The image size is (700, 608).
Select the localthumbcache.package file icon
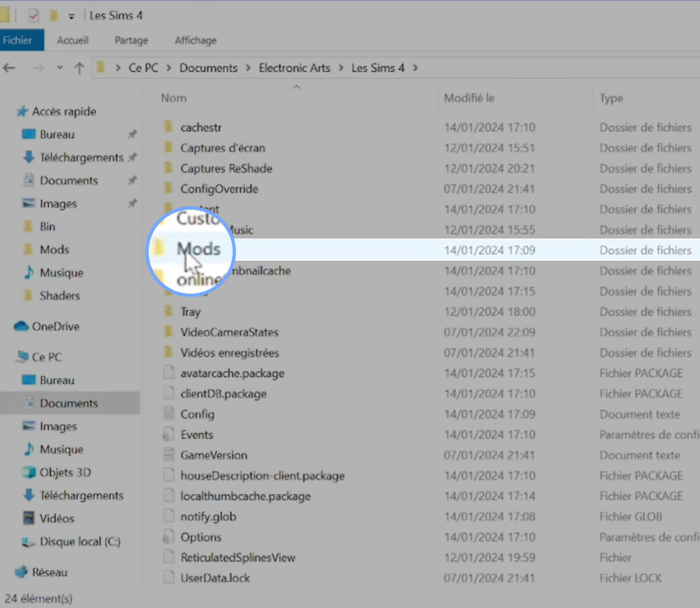[168, 496]
